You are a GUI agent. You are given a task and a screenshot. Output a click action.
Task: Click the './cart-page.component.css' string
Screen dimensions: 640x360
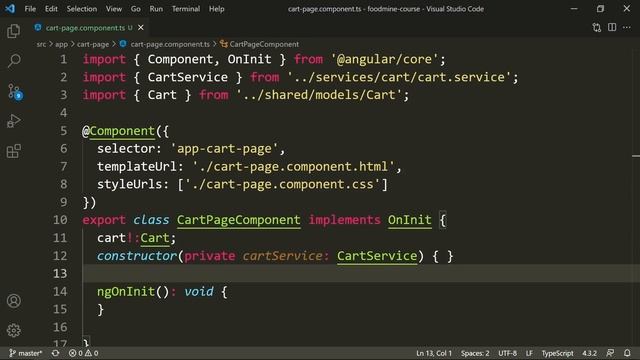pyautogui.click(x=283, y=184)
